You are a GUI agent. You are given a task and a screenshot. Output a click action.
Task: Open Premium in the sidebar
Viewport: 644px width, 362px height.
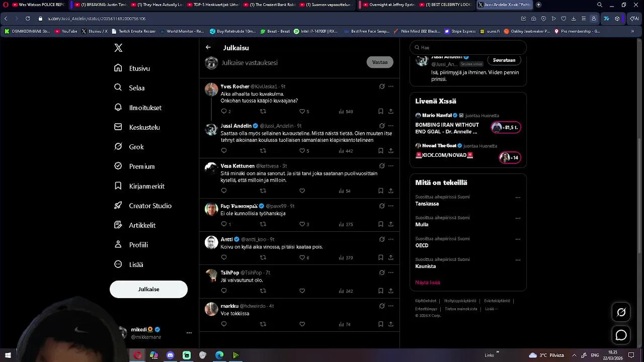(x=135, y=166)
